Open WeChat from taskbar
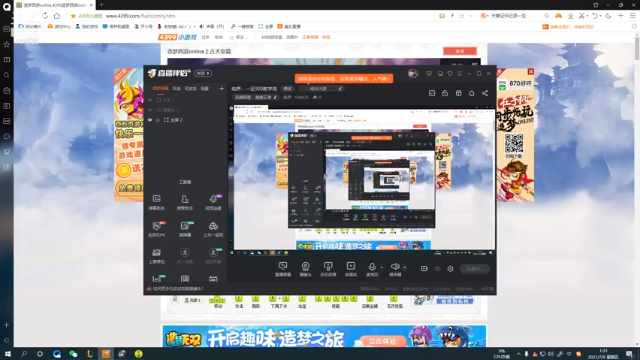This screenshot has height=360, width=640. (73, 354)
